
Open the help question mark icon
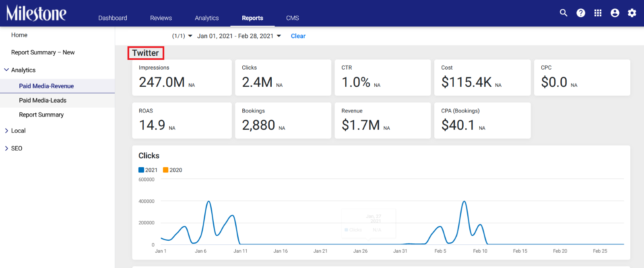coord(581,13)
